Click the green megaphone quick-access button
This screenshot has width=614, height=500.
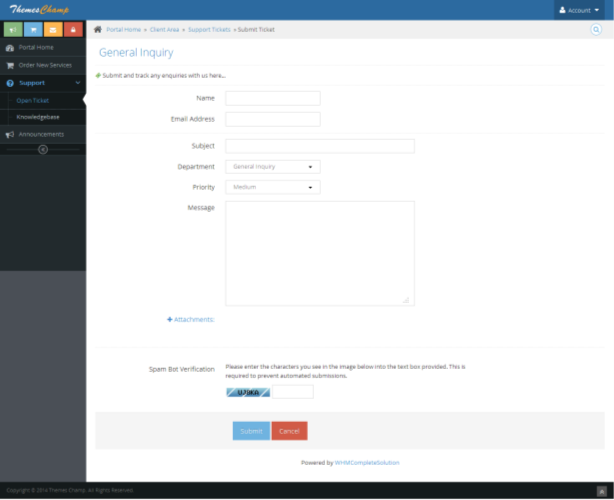click(12, 29)
